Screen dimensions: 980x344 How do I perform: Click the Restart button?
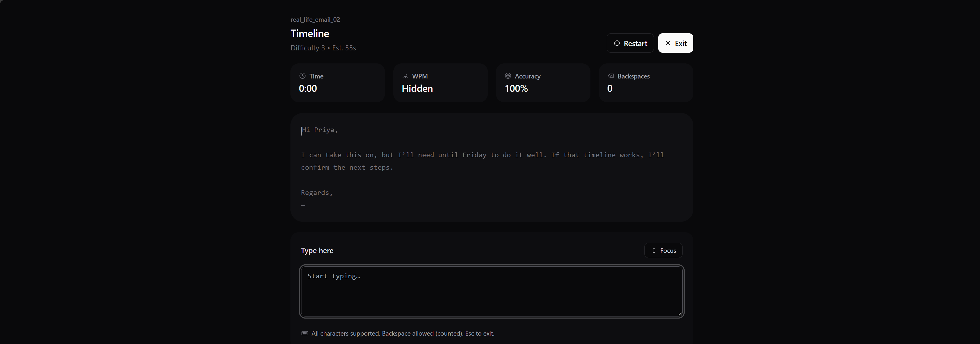(x=630, y=43)
